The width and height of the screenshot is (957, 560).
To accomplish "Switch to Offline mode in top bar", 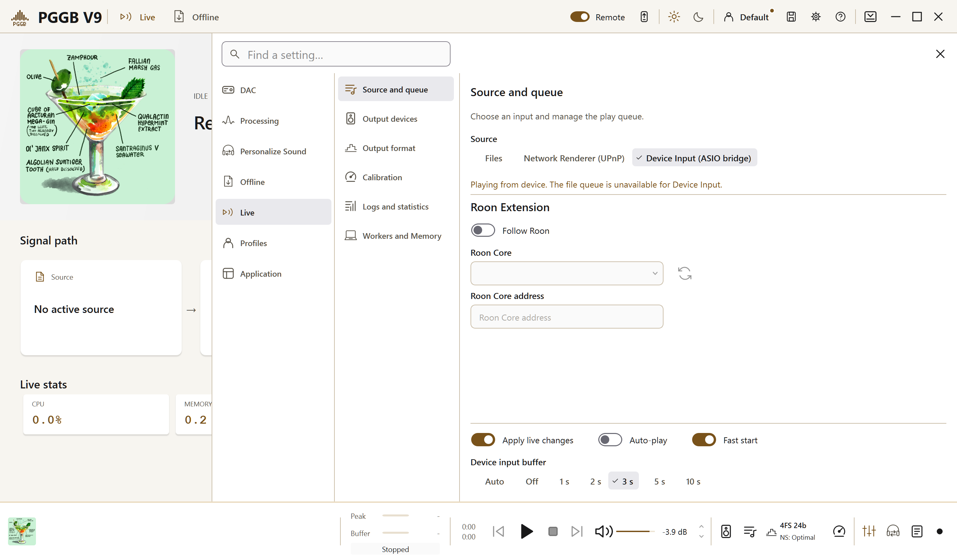I will coord(196,17).
